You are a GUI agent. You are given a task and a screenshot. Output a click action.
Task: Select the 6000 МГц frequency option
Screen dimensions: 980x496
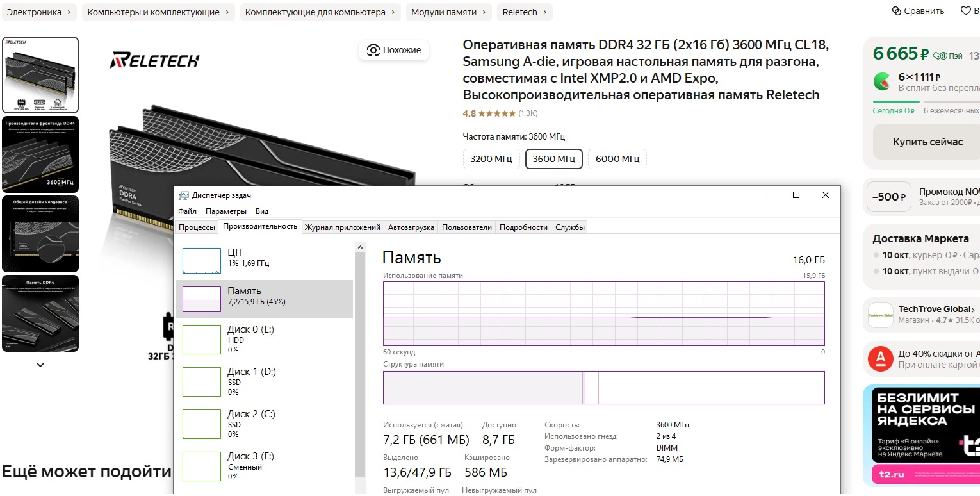pyautogui.click(x=617, y=159)
